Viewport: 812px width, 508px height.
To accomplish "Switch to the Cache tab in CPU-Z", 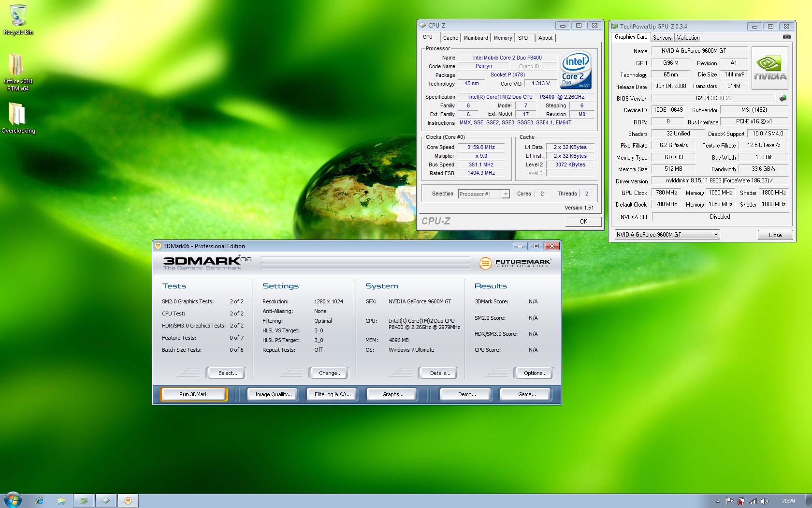I will tap(450, 38).
